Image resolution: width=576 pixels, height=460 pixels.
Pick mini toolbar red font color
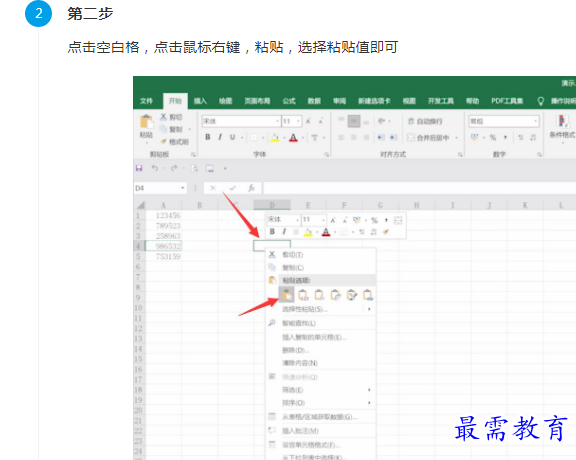pyautogui.click(x=326, y=232)
